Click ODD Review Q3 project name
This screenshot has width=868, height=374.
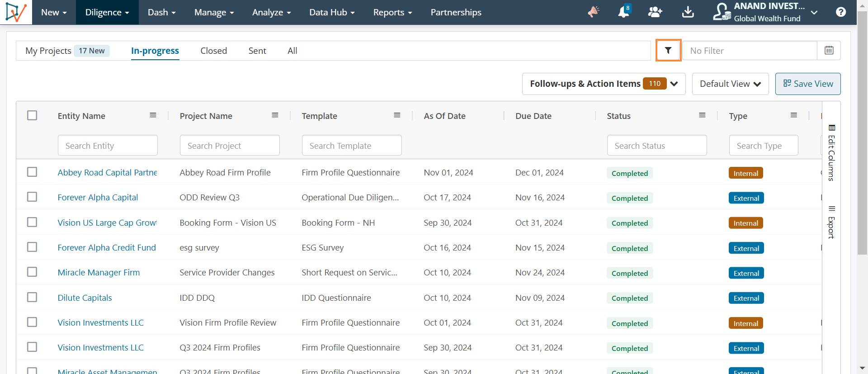click(x=209, y=197)
